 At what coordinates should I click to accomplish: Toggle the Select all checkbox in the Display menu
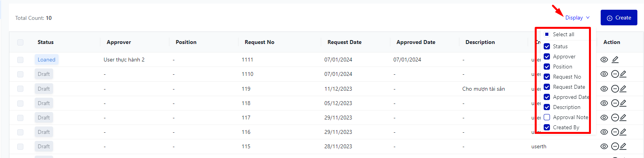point(547,34)
